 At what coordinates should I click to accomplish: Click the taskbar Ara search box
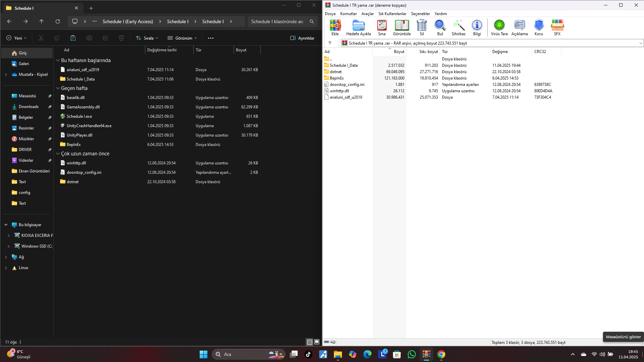pyautogui.click(x=248, y=354)
